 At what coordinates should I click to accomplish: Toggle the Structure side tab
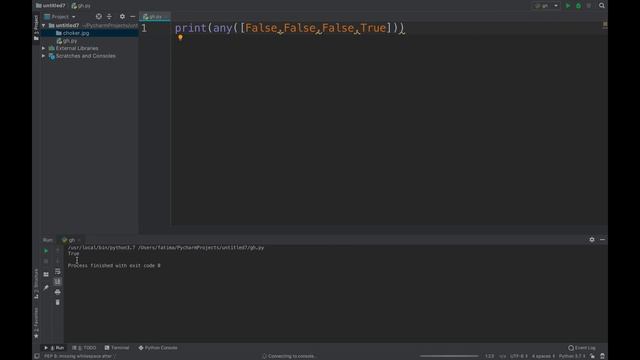pyautogui.click(x=36, y=284)
